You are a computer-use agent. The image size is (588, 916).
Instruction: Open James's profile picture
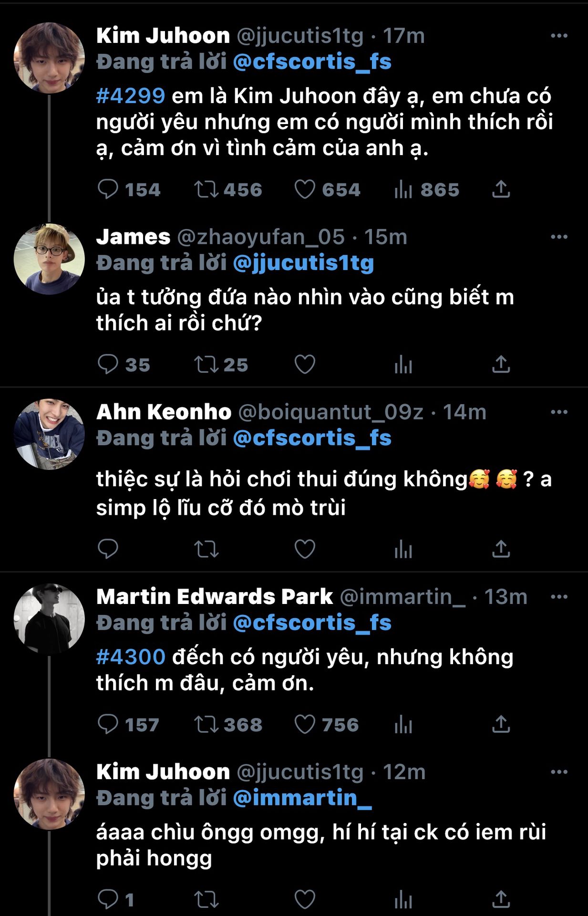coord(49,259)
